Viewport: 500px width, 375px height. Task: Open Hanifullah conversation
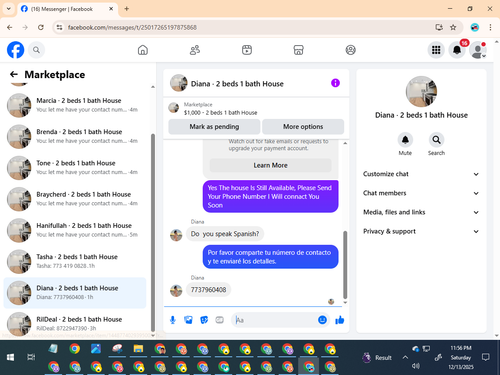click(75, 230)
